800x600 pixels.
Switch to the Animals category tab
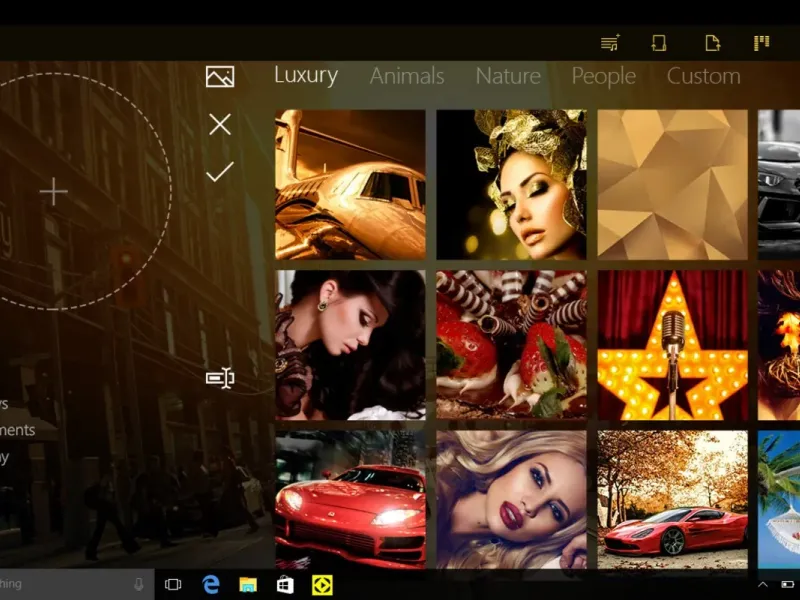click(x=407, y=76)
